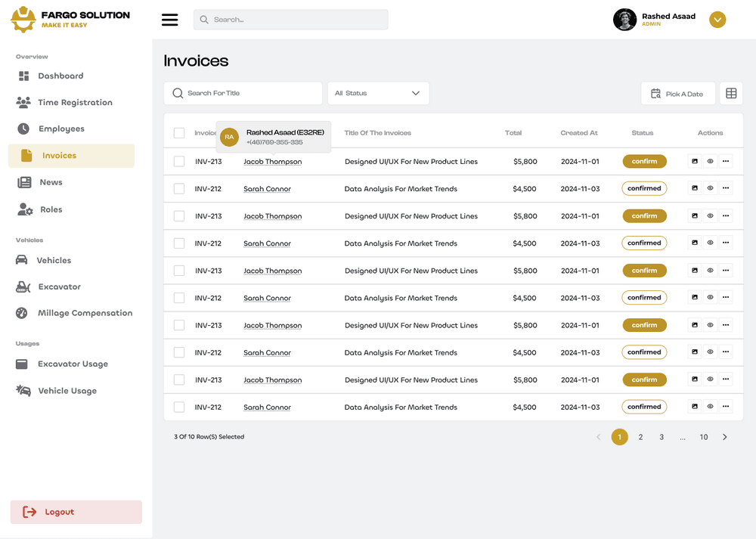Type in the Search For Title field
756x539 pixels.
coord(249,94)
